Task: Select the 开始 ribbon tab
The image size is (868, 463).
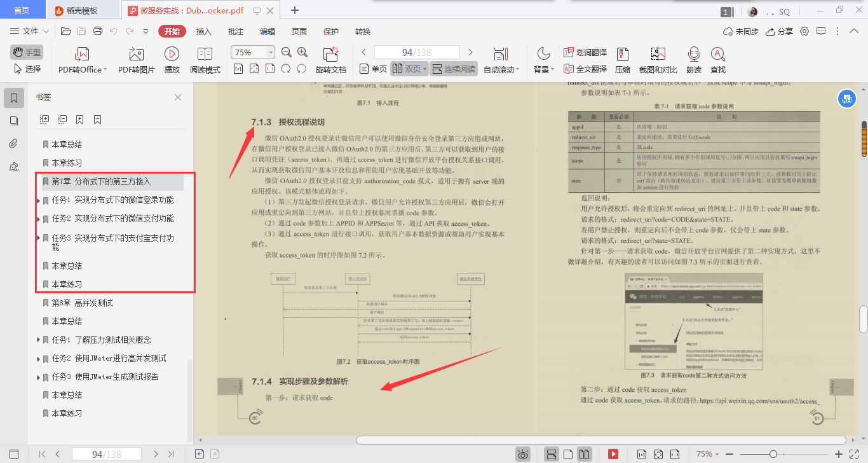Action: pyautogui.click(x=172, y=31)
